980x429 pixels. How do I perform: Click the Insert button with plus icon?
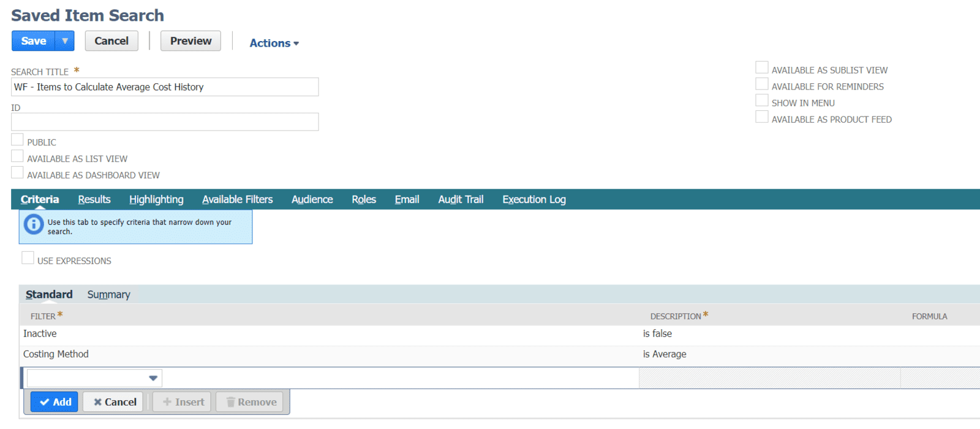coord(183,402)
